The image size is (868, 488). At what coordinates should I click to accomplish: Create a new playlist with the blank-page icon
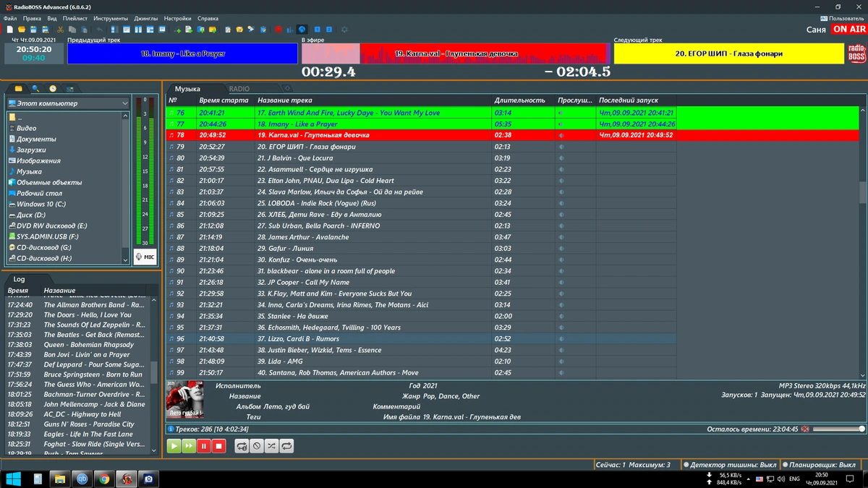pyautogui.click(x=10, y=30)
